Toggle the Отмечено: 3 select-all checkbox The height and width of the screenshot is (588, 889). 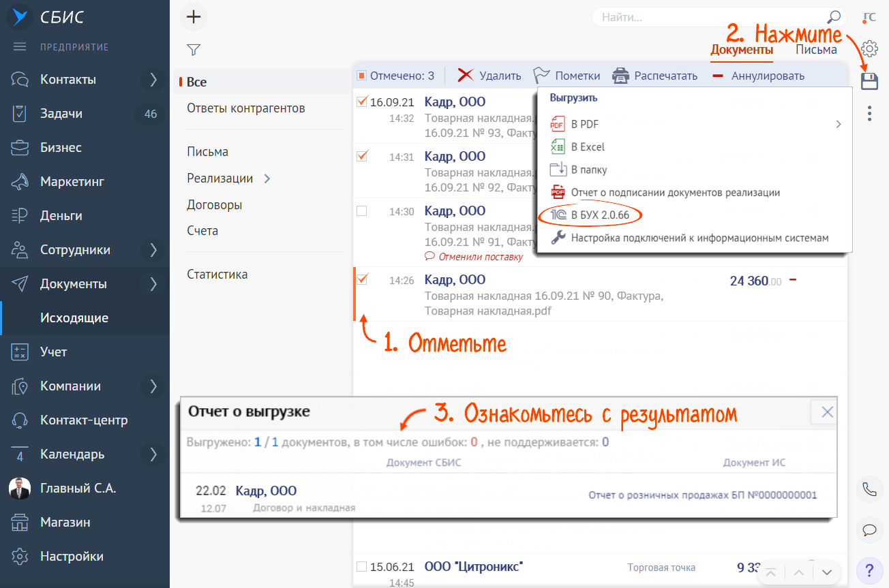pyautogui.click(x=362, y=76)
